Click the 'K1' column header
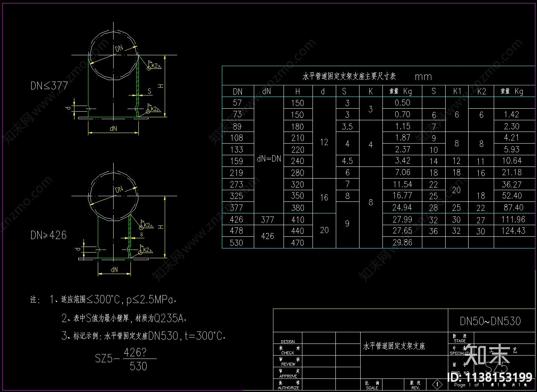537x392 pixels. 457,91
